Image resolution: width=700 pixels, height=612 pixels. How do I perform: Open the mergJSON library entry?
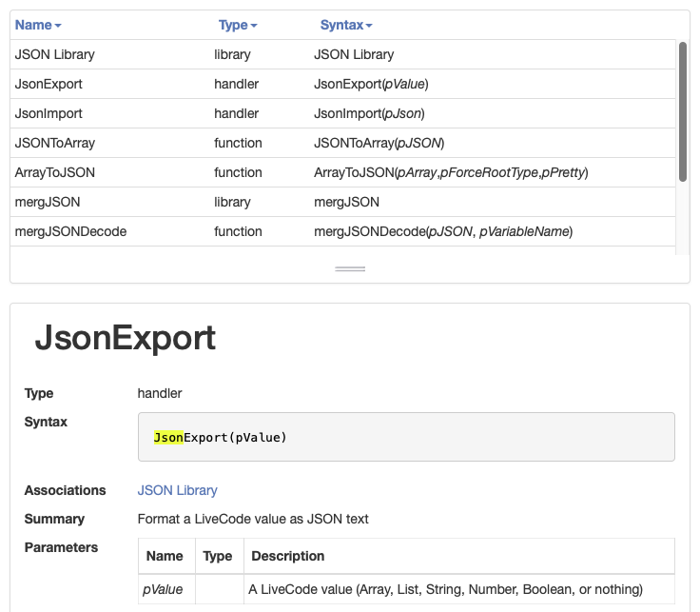[x=48, y=202]
